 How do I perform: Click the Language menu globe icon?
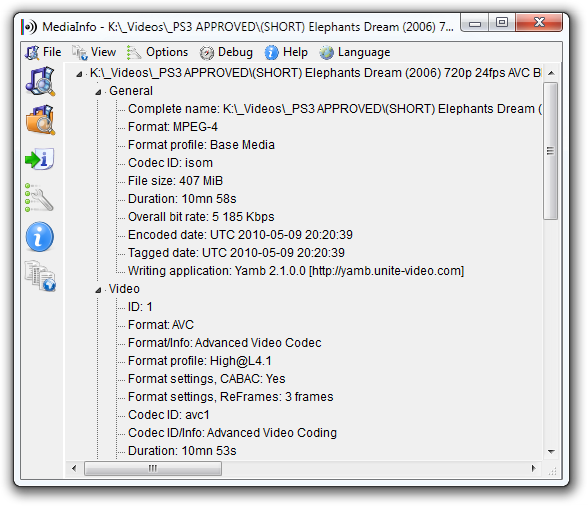tap(326, 53)
